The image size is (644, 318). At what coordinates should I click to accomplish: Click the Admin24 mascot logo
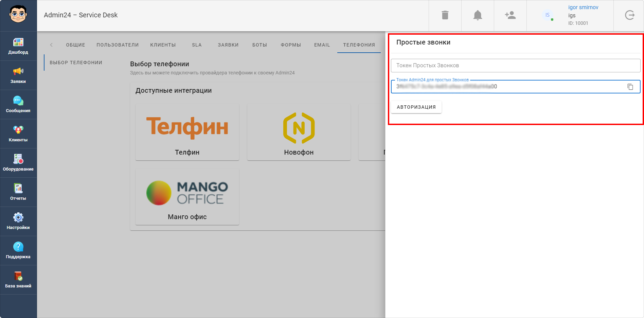[18, 14]
